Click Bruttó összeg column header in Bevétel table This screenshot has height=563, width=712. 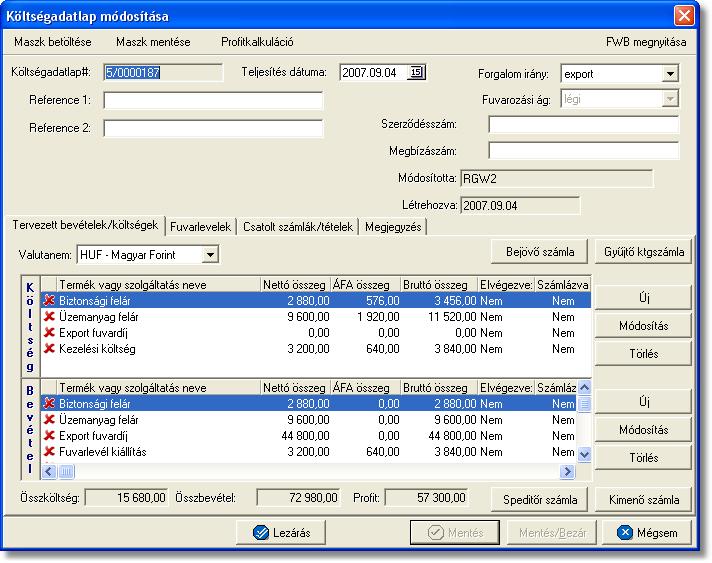[439, 388]
